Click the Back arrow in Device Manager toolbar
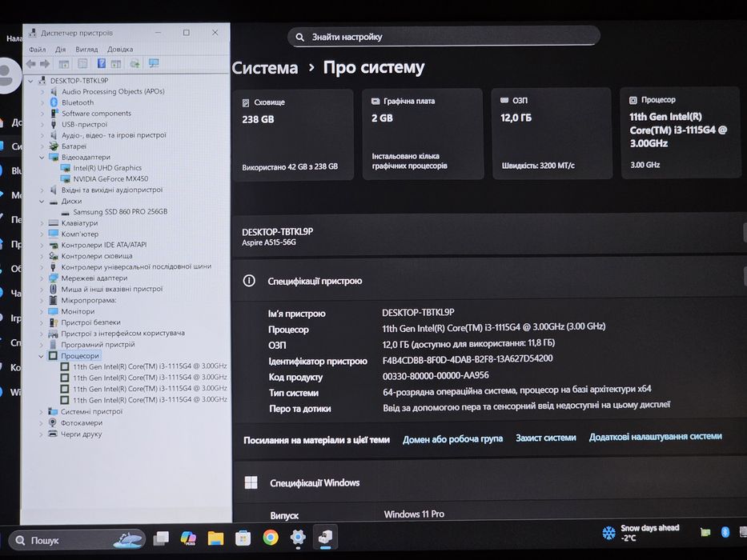This screenshot has width=747, height=560. (x=31, y=64)
